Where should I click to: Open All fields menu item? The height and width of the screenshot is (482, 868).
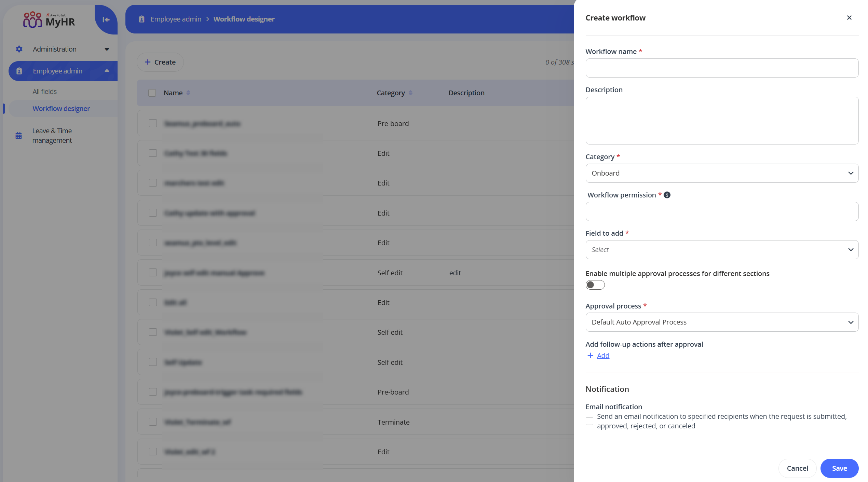[45, 92]
